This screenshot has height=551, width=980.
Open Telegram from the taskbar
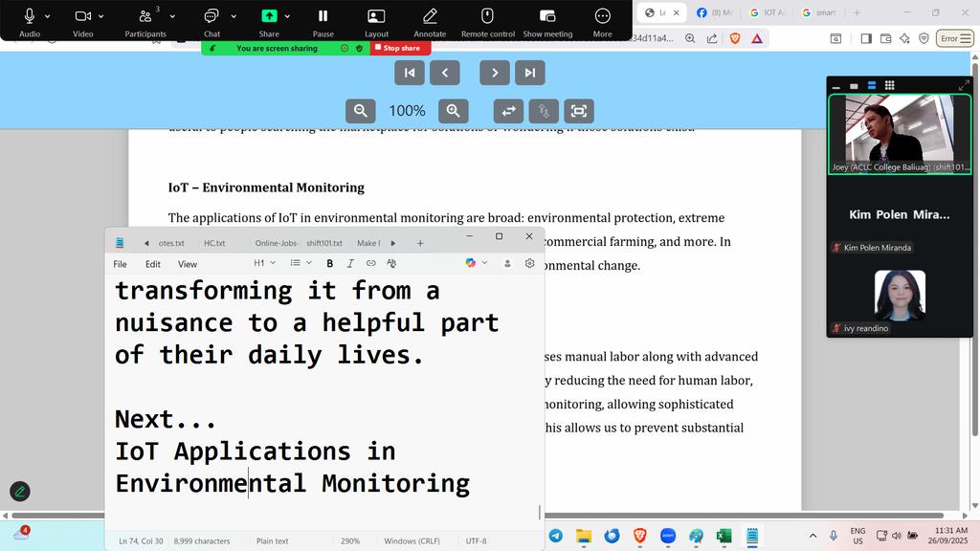click(556, 536)
